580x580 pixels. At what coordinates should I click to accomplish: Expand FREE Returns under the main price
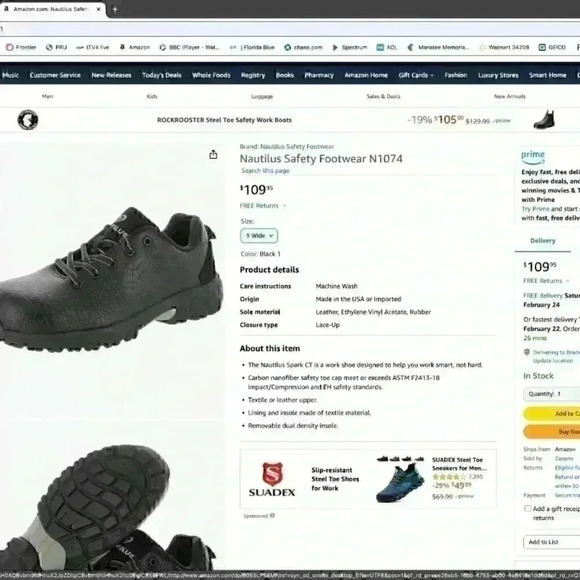[x=263, y=206]
